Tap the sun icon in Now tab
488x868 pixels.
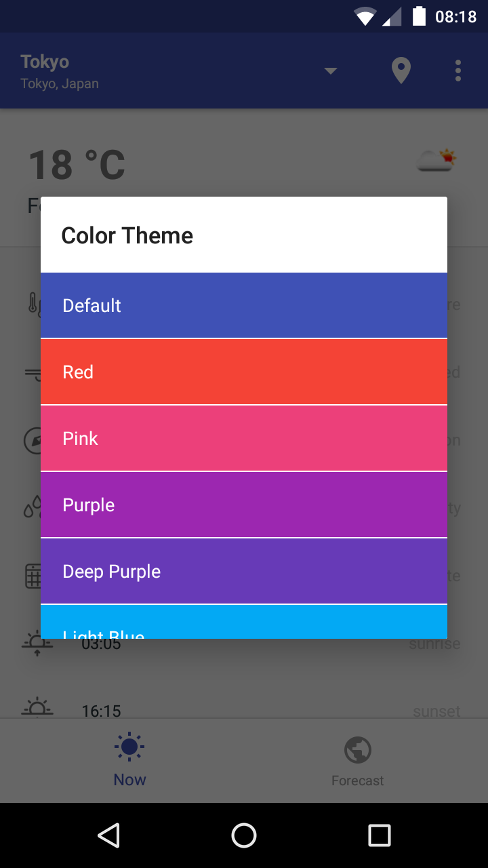click(129, 747)
